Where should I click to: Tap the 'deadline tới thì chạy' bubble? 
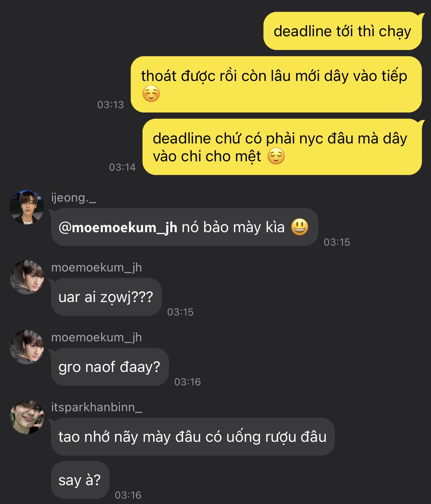[x=342, y=31]
